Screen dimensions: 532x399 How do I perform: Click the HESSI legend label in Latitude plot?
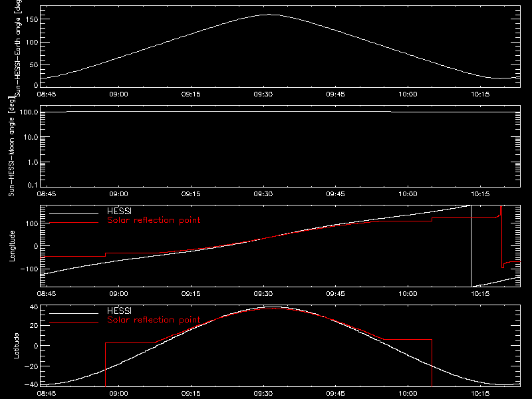(119, 311)
